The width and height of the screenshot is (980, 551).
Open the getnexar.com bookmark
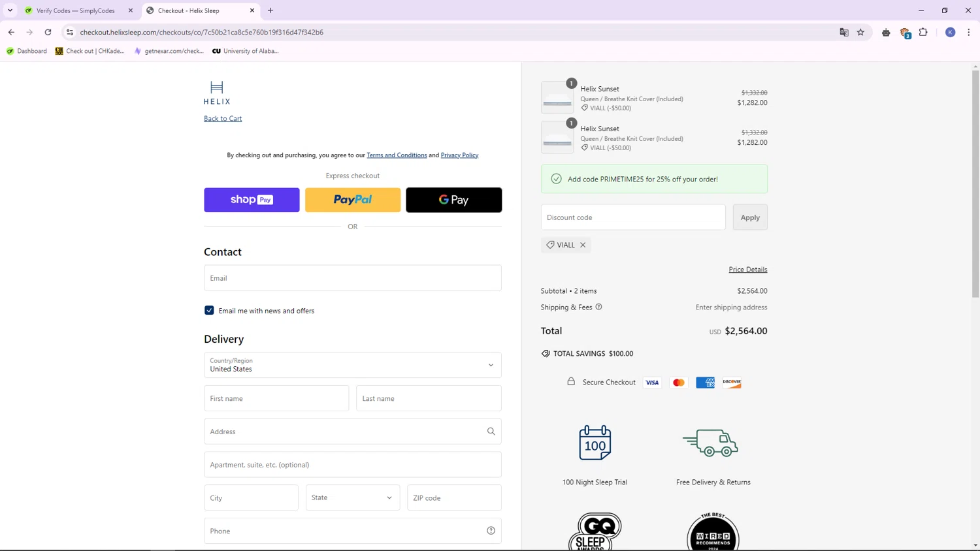(x=169, y=51)
